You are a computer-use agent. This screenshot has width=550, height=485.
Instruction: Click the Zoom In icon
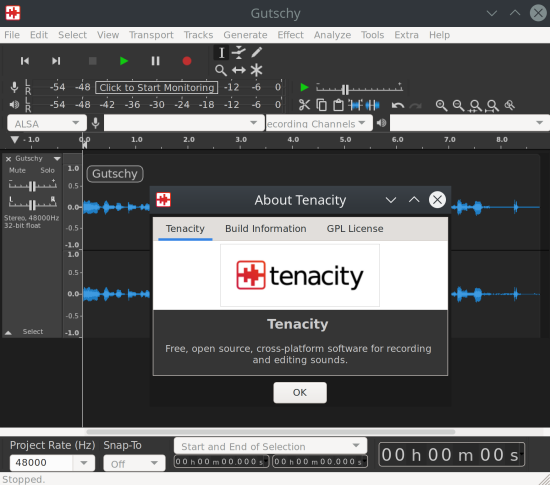coord(441,105)
